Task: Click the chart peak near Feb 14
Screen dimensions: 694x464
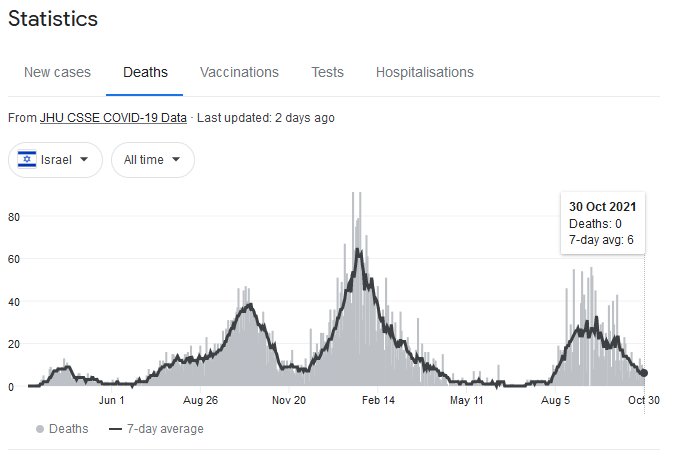Action: pos(358,251)
